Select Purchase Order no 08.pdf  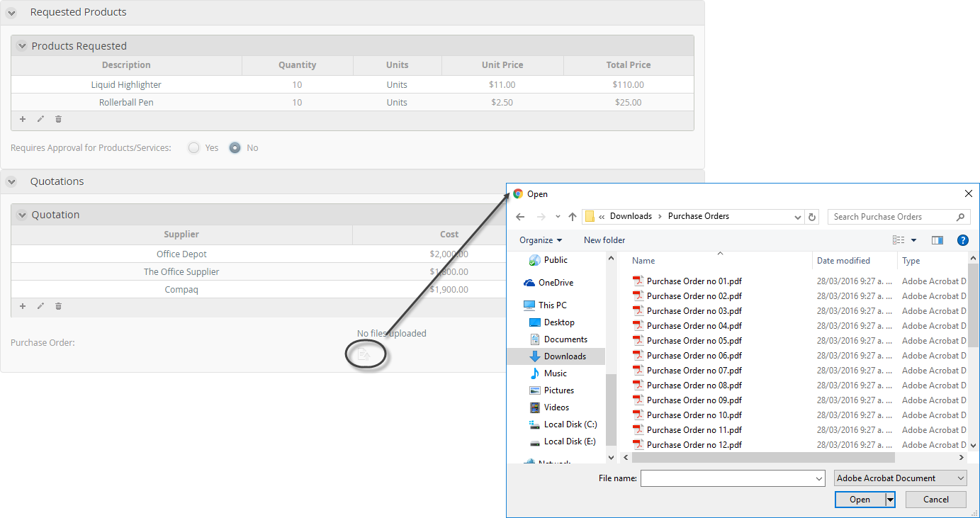(x=687, y=385)
